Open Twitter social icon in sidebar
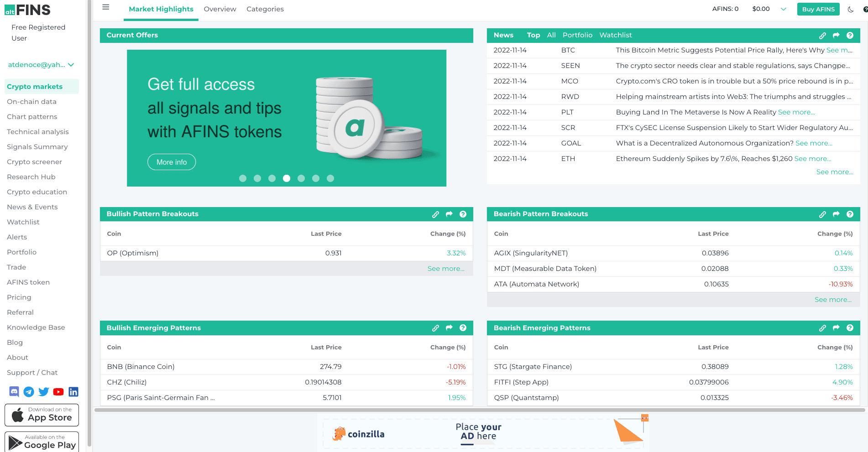The image size is (868, 452). pyautogui.click(x=44, y=392)
